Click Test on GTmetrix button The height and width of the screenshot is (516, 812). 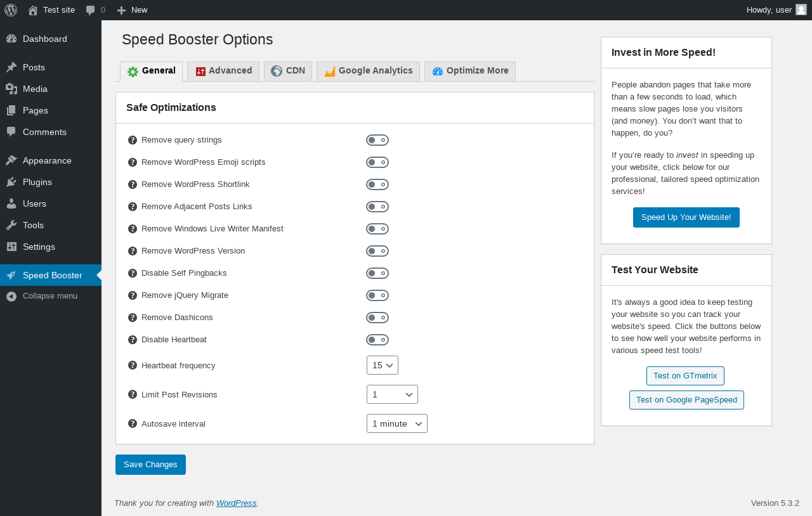[685, 376]
